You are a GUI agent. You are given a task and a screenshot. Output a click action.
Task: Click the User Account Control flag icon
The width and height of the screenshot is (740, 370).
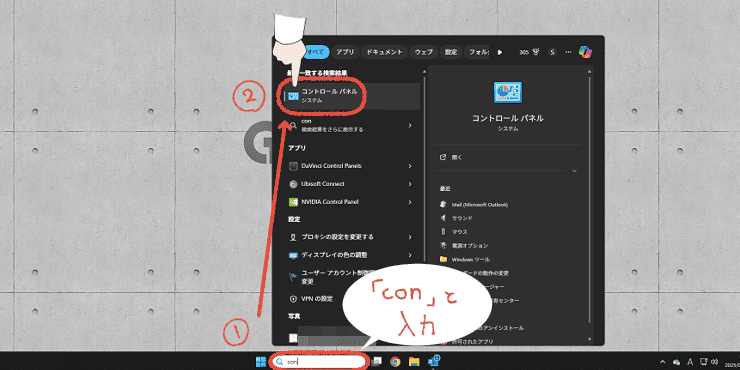click(x=293, y=276)
